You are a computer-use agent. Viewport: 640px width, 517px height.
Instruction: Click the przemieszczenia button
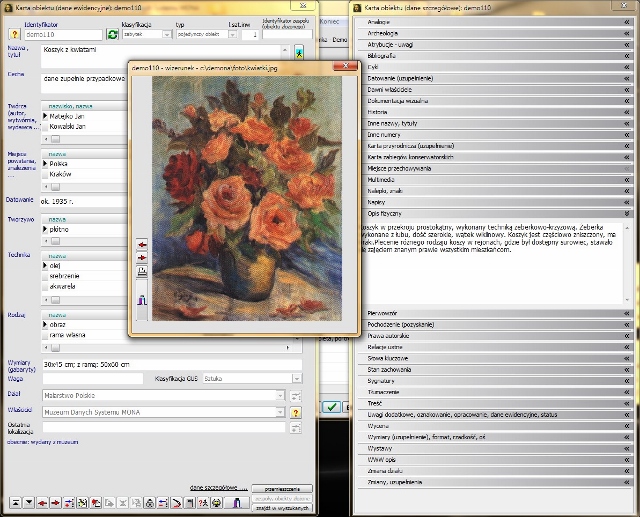282,489
